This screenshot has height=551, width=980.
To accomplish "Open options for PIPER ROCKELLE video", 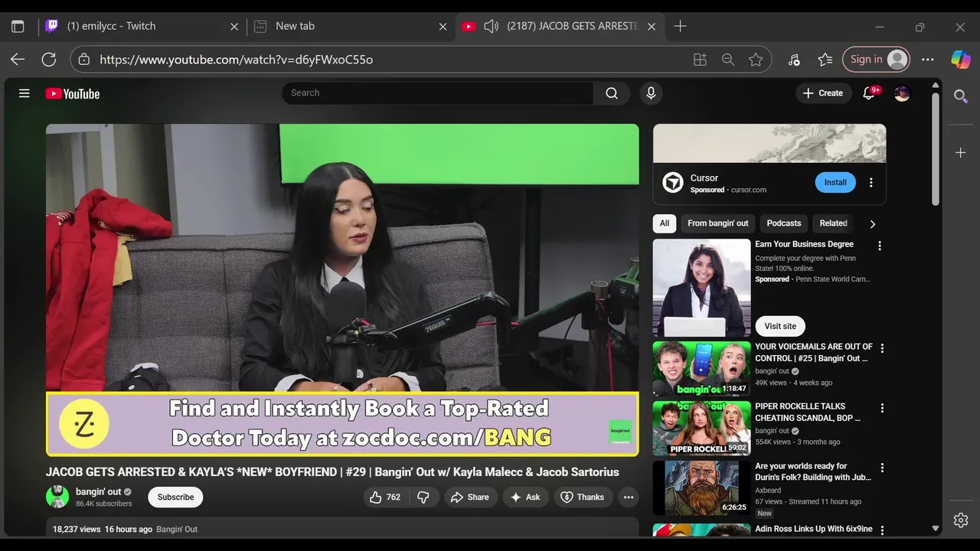I will pyautogui.click(x=882, y=408).
